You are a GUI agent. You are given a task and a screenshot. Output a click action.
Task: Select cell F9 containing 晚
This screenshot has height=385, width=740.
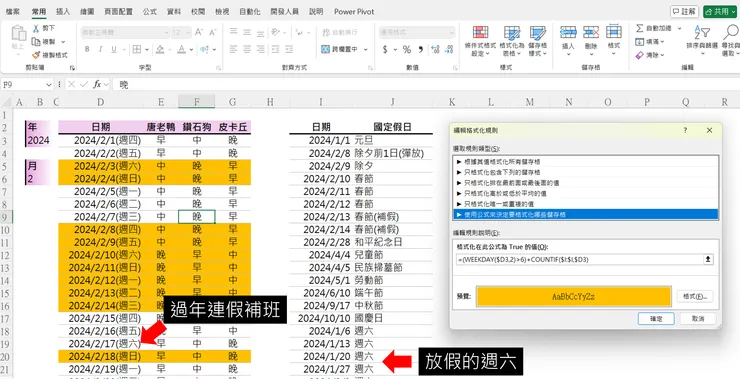(x=197, y=217)
